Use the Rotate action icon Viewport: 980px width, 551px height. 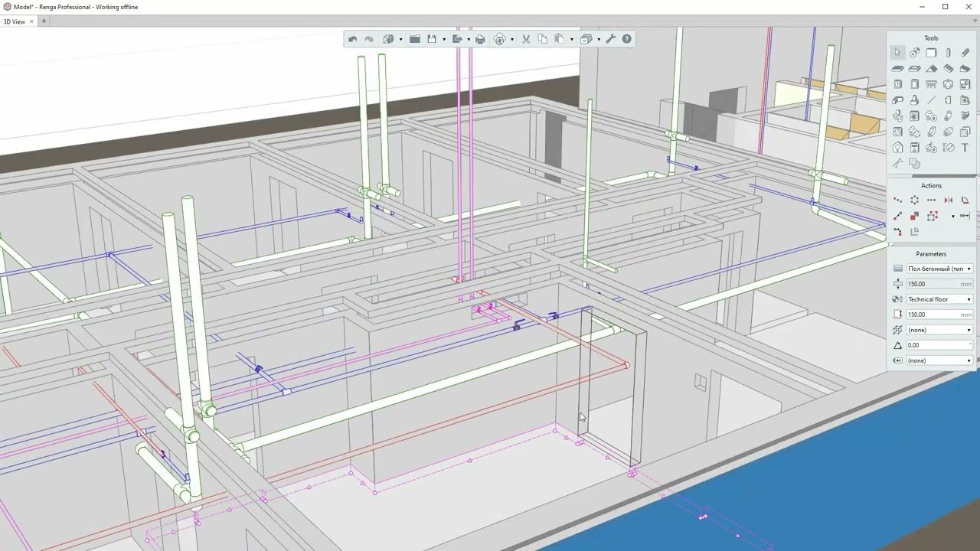[x=965, y=200]
